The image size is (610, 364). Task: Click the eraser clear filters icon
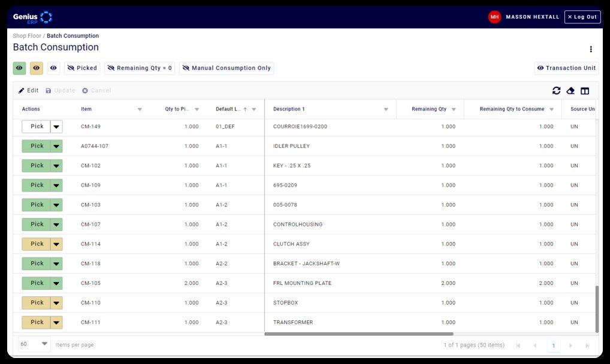570,91
